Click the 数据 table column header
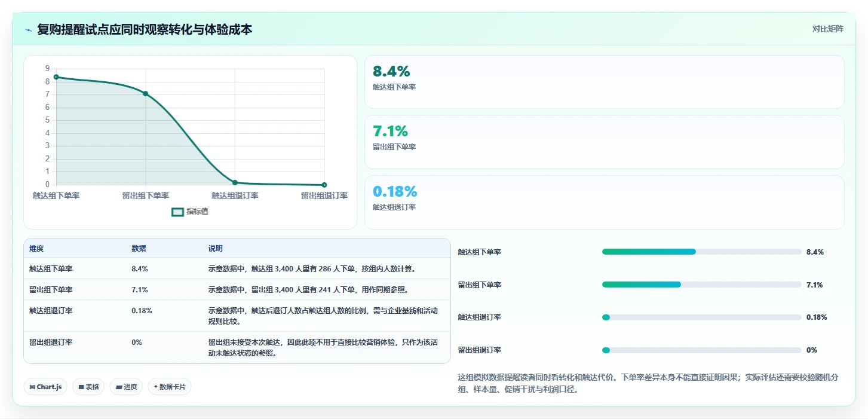This screenshot has height=419, width=868. [139, 249]
